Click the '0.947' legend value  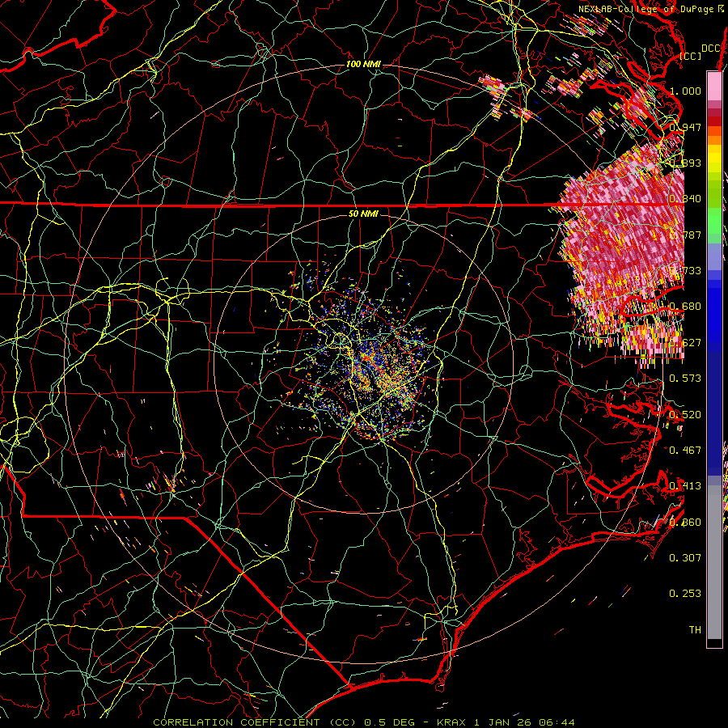coord(685,127)
